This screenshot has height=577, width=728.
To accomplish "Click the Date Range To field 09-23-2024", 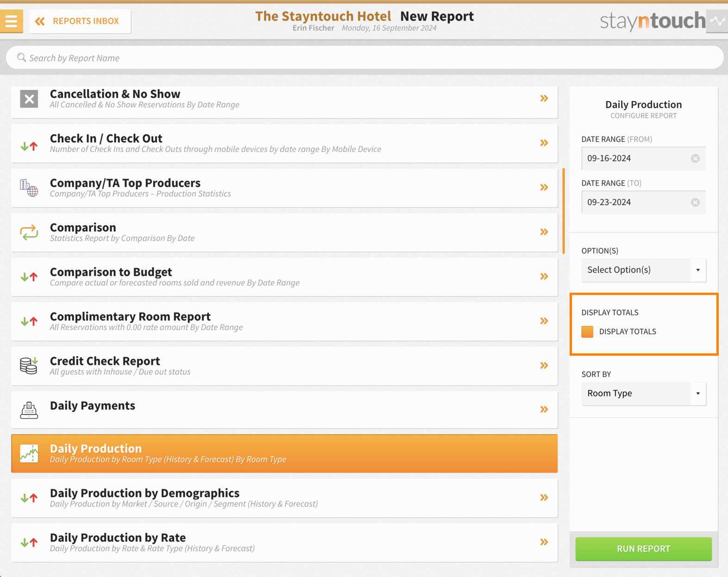I will [643, 203].
